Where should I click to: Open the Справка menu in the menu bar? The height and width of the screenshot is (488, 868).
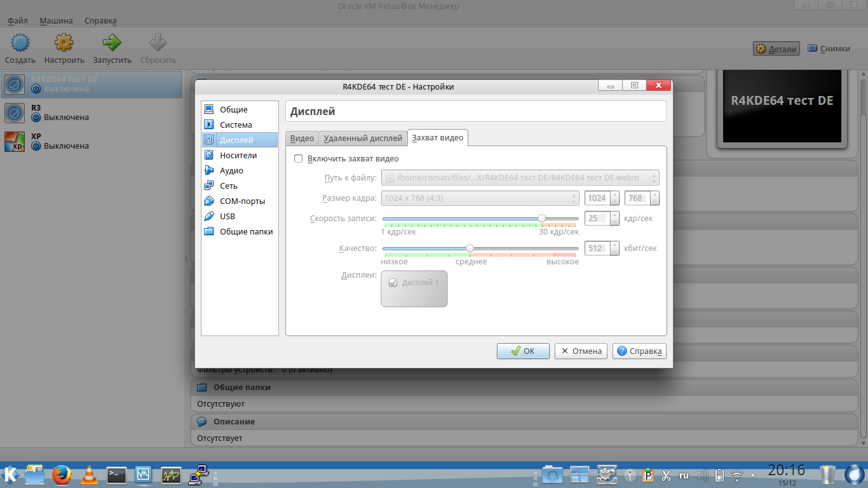coord(100,21)
